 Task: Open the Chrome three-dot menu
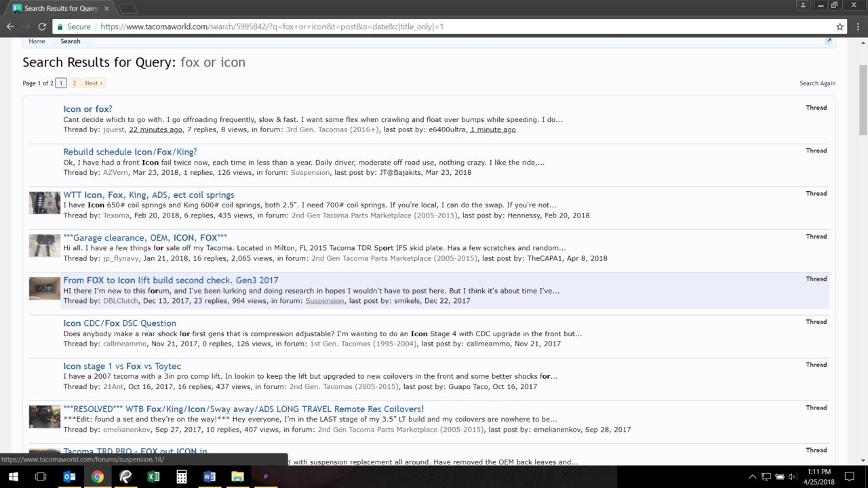858,27
